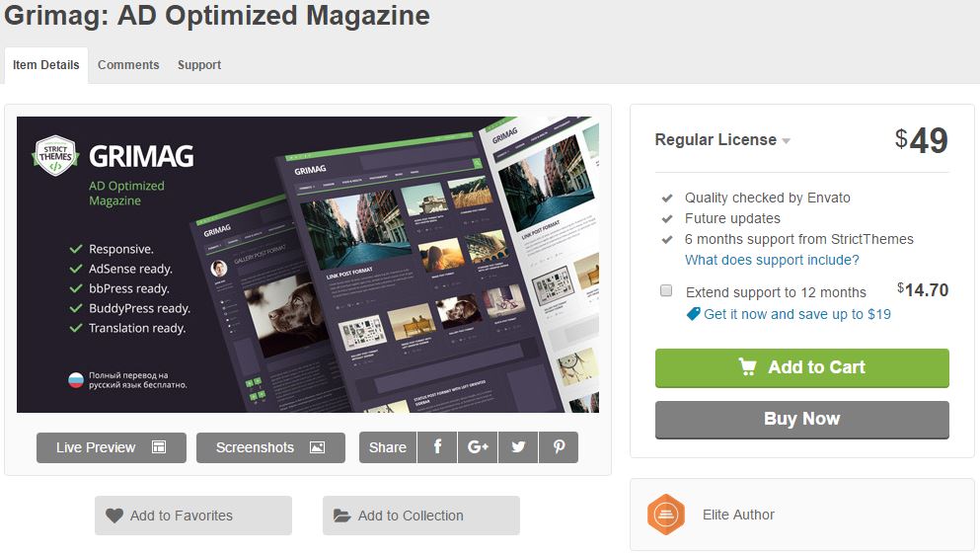Viewport: 980px width, 557px height.
Task: Share on Pinterest icon
Action: tap(559, 447)
